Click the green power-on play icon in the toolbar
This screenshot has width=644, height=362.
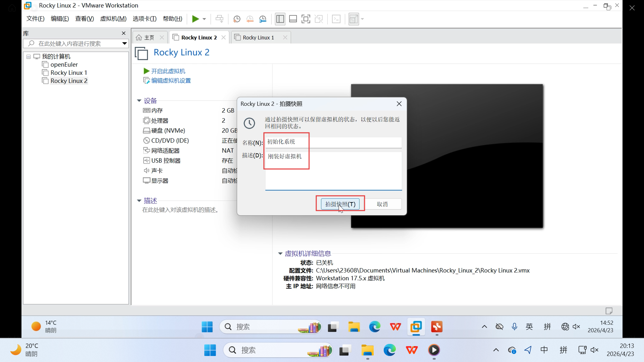pos(195,19)
